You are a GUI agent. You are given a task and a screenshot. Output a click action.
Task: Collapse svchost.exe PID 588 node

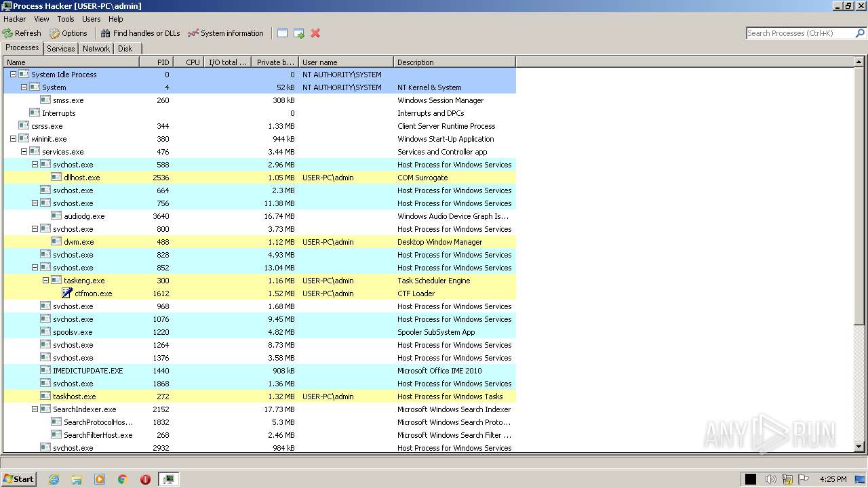[x=35, y=165]
